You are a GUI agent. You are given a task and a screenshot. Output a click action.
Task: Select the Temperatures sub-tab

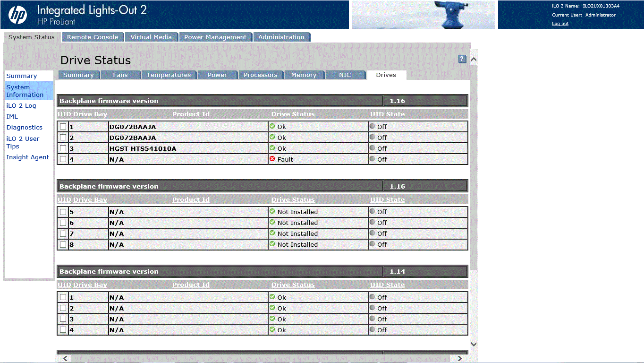[169, 75]
